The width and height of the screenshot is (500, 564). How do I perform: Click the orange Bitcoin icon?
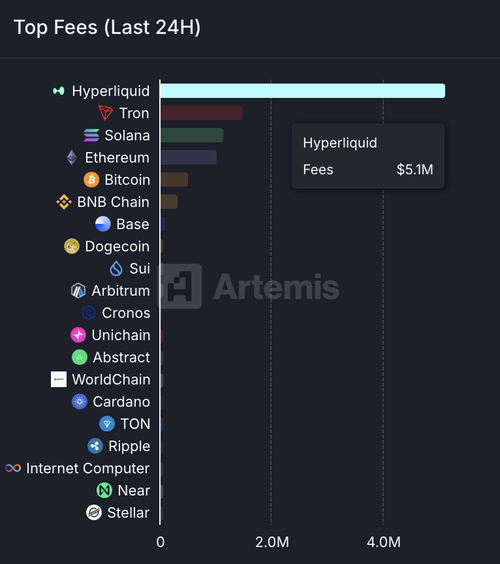point(91,179)
